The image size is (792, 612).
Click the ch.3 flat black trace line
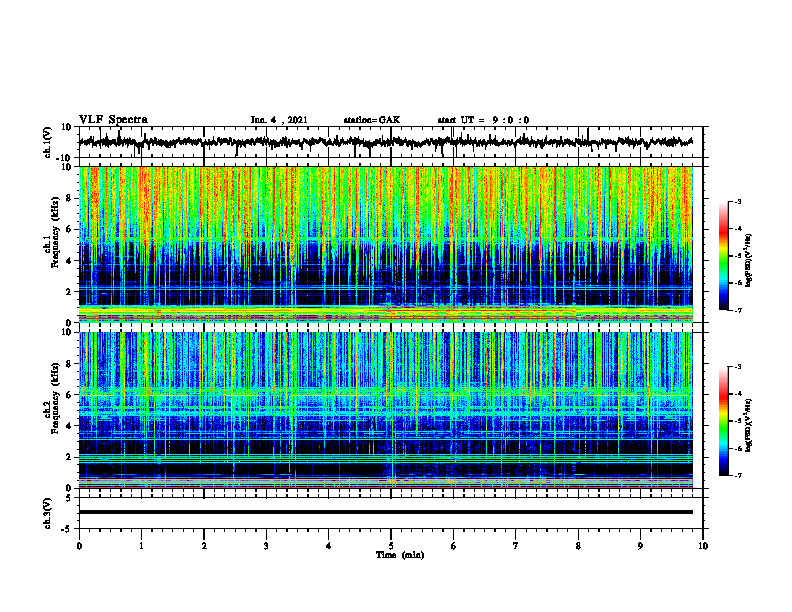pos(386,512)
